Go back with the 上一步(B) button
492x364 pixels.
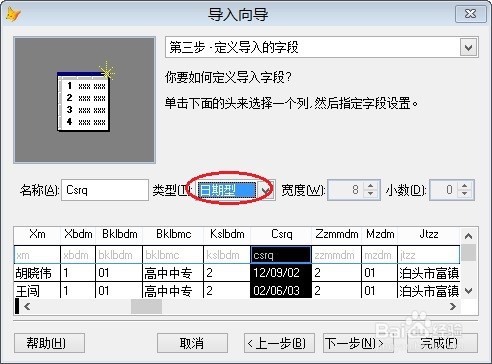(279, 343)
